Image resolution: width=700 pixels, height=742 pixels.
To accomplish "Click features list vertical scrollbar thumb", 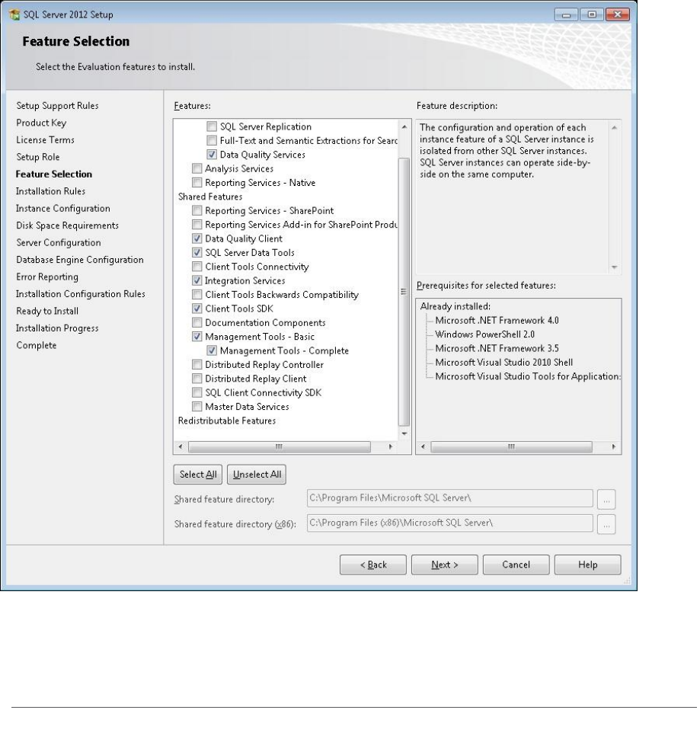I will (404, 292).
